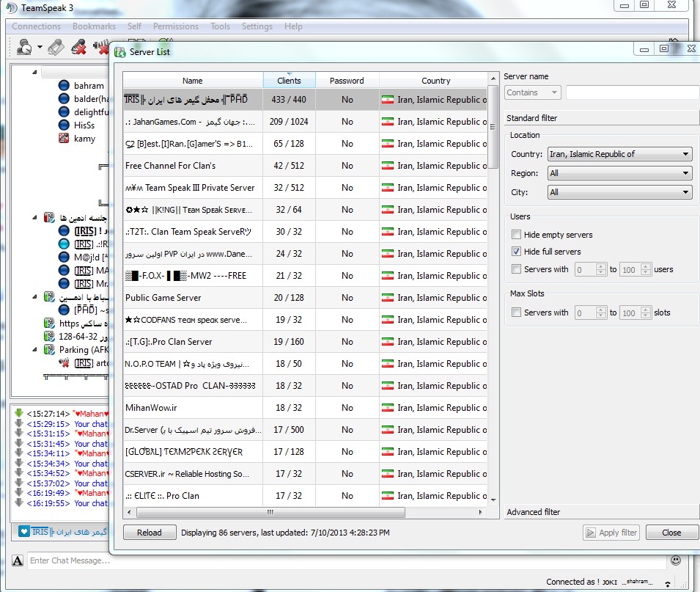The image size is (700, 592).
Task: Open the Contains match-type dropdown
Action: coord(532,92)
